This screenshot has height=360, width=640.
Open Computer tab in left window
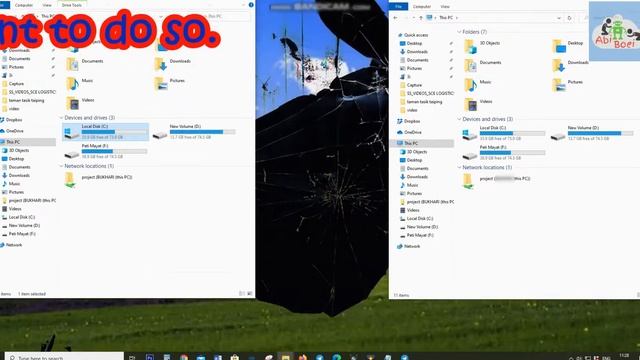[24, 5]
